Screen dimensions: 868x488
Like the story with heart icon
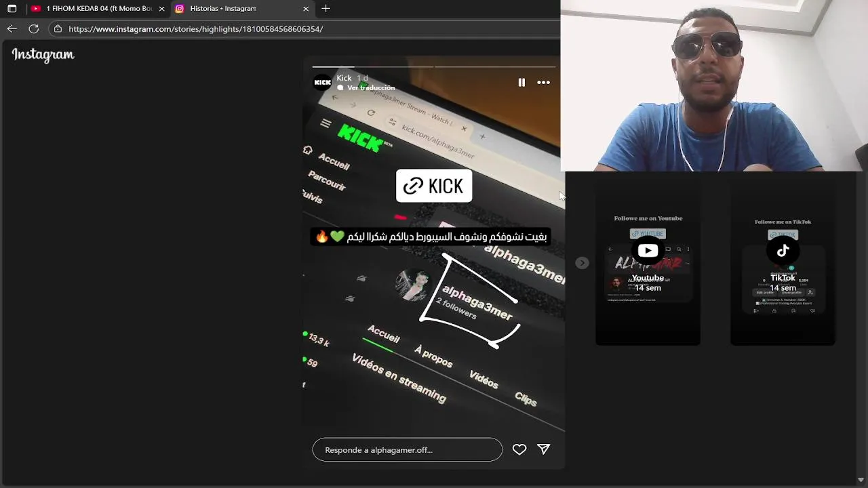[519, 449]
